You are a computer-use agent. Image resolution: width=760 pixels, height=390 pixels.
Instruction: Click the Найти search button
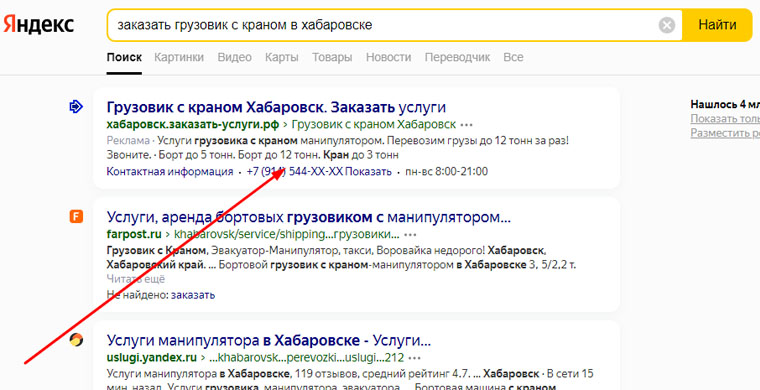click(717, 25)
